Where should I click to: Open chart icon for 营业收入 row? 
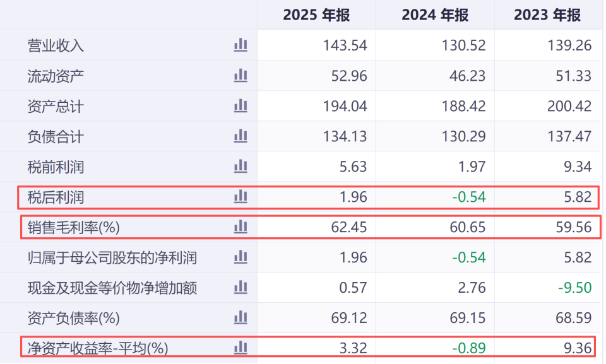point(241,45)
